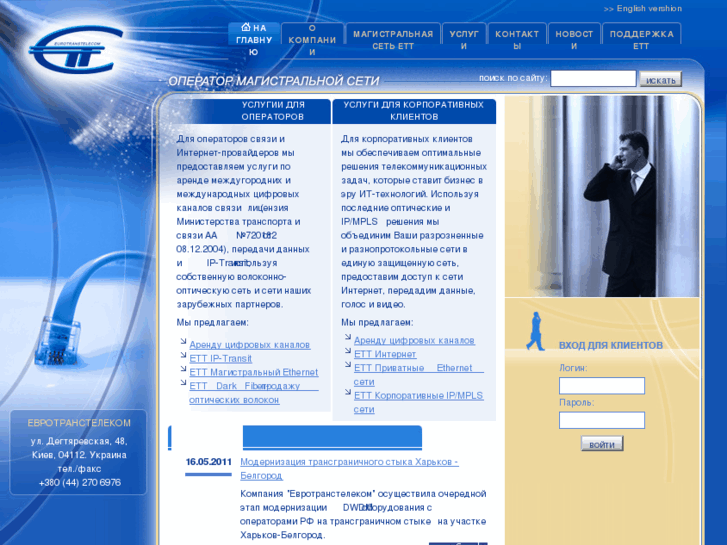Open ETT Магистральный Ethernet link
This screenshot has width=727, height=545.
pyautogui.click(x=254, y=372)
